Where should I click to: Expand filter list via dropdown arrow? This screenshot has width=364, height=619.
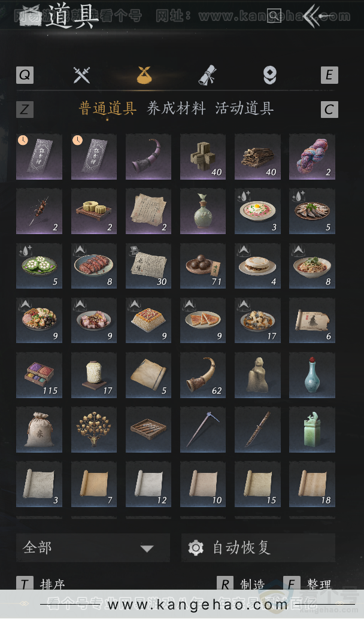[147, 548]
